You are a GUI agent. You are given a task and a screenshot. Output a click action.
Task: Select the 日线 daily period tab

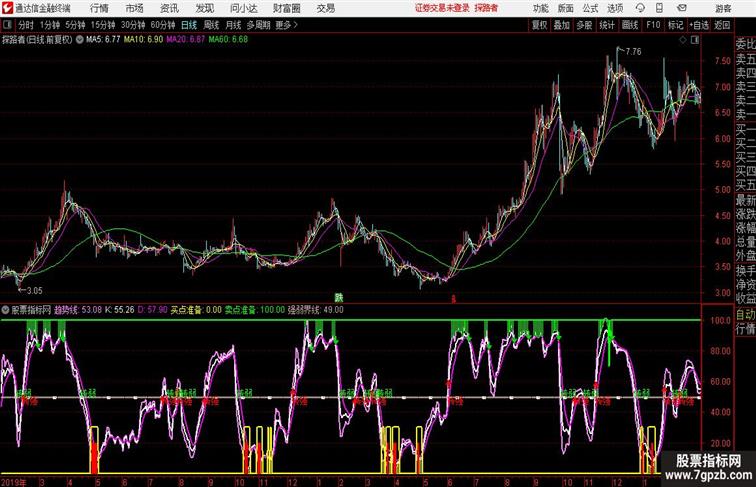tap(189, 25)
